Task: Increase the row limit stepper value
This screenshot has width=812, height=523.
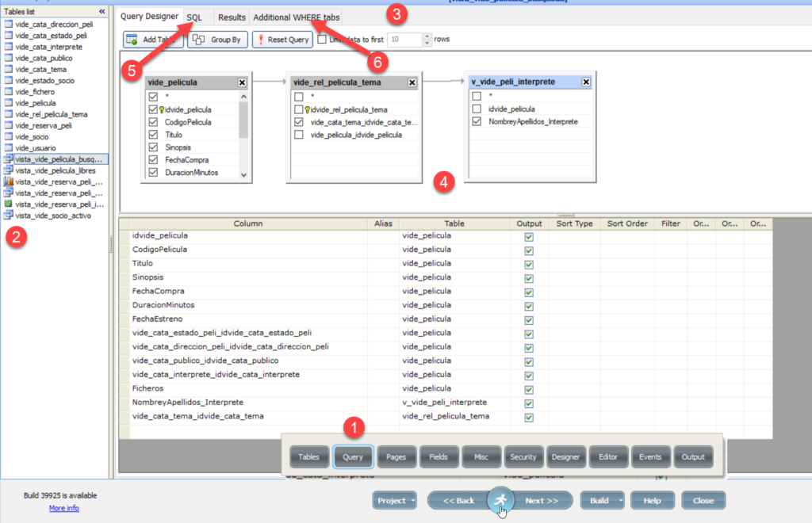Action: tap(427, 36)
